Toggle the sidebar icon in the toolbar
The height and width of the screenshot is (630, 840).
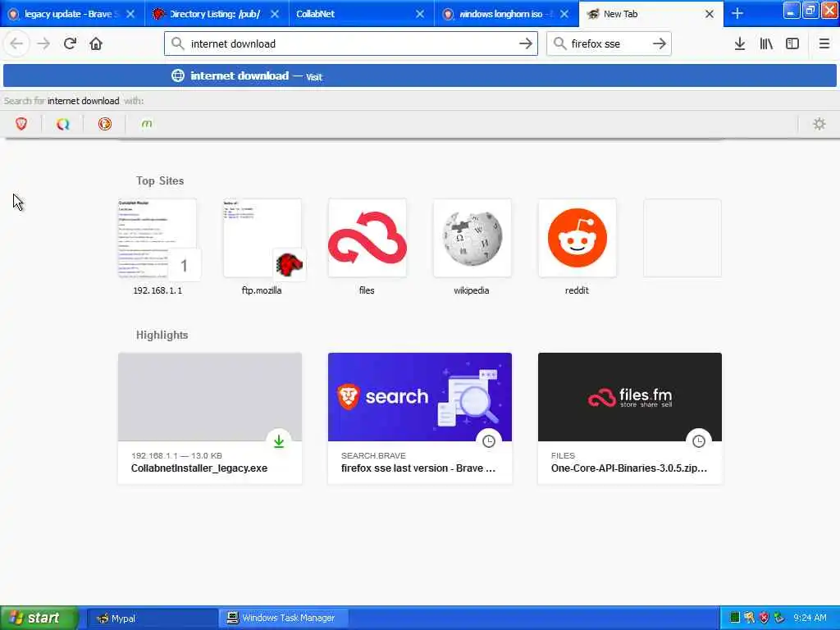coord(792,43)
